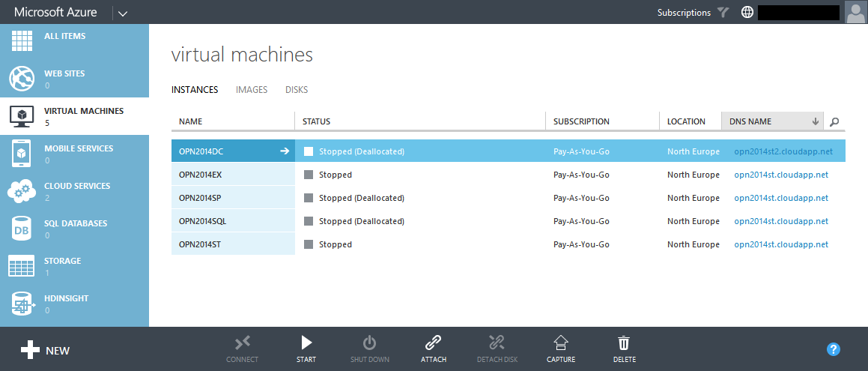Open the Cloud Services gear-cloud icon
Image resolution: width=868 pixels, height=371 pixels.
coord(22,192)
